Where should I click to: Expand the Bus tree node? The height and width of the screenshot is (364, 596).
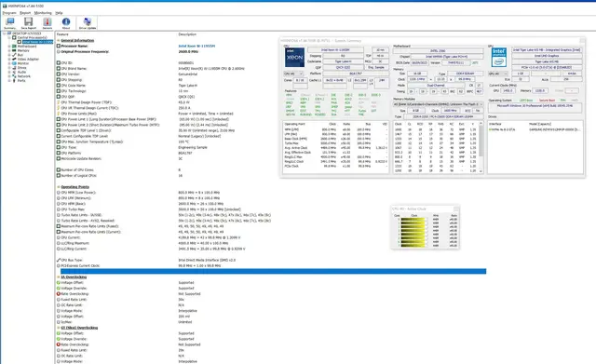pyautogui.click(x=9, y=55)
